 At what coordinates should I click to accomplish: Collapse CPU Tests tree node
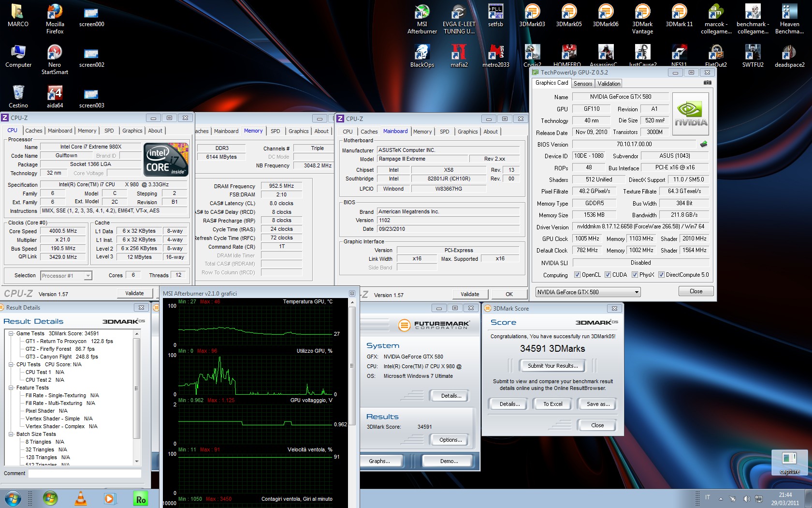pos(11,364)
